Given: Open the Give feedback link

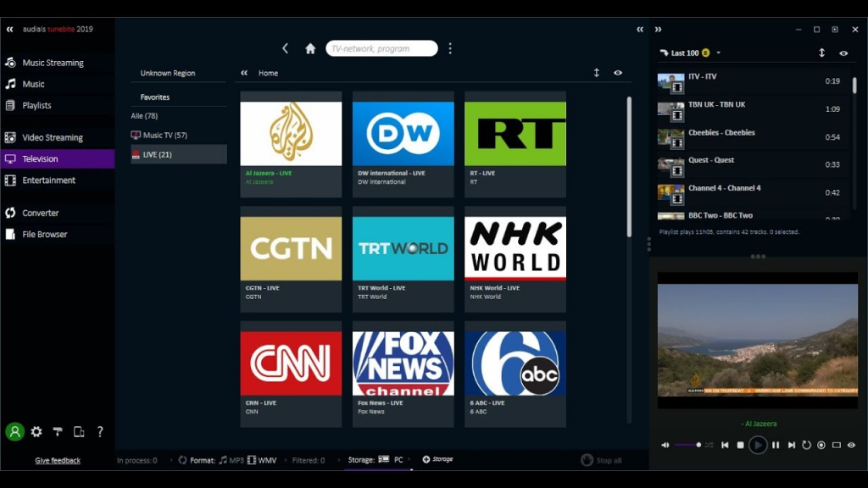Looking at the screenshot, I should 58,460.
